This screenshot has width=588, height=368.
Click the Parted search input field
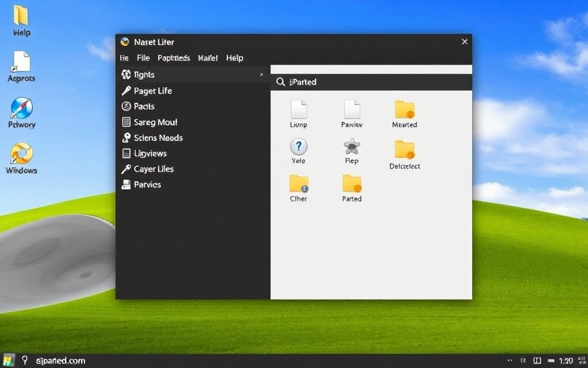(x=372, y=82)
